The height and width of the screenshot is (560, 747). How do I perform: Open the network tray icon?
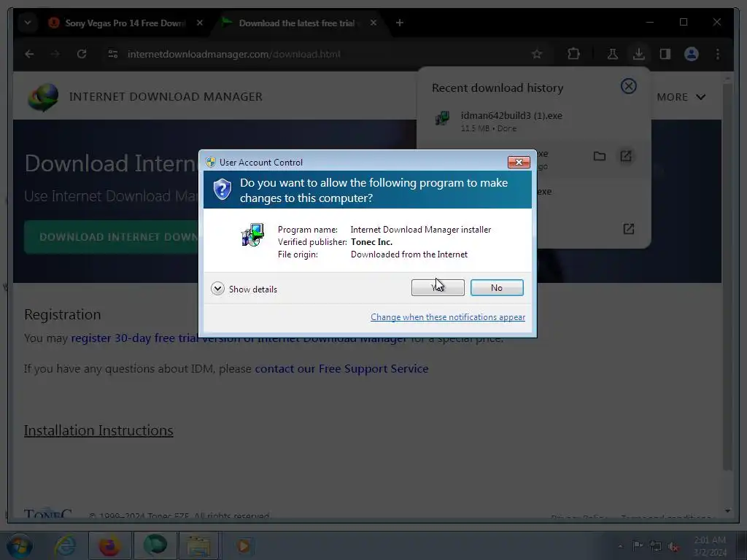coord(656,546)
